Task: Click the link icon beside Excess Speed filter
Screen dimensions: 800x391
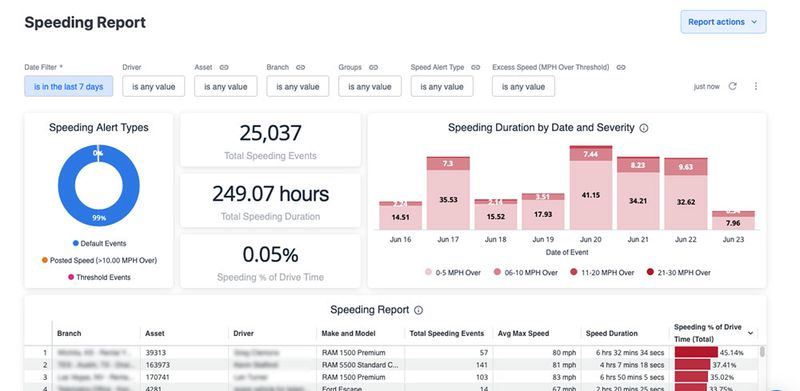Action: pos(621,67)
